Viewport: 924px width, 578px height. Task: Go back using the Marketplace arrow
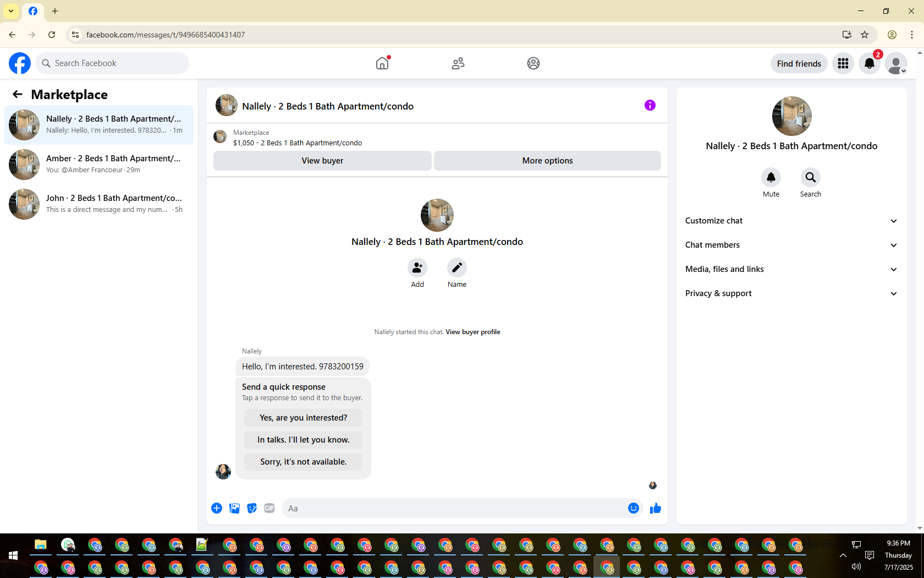pos(18,94)
